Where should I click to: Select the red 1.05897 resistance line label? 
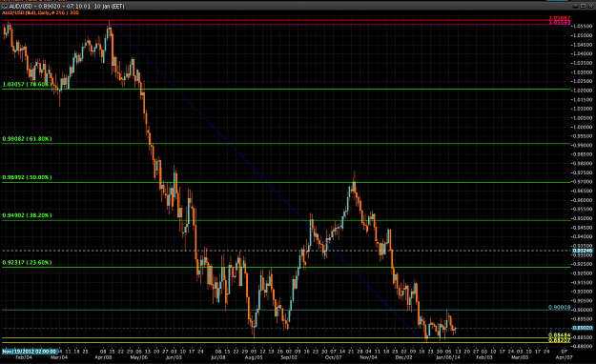pos(560,18)
